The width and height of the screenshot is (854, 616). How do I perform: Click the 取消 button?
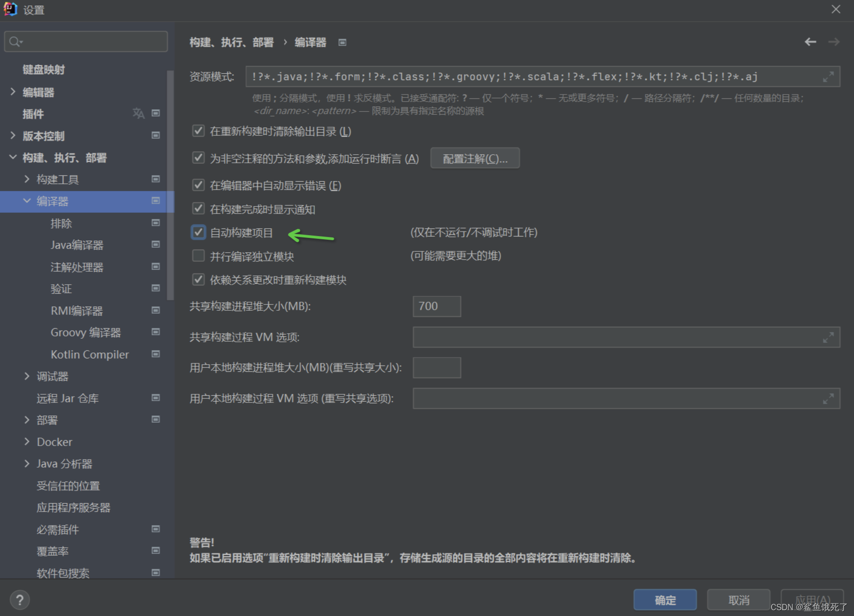739,600
